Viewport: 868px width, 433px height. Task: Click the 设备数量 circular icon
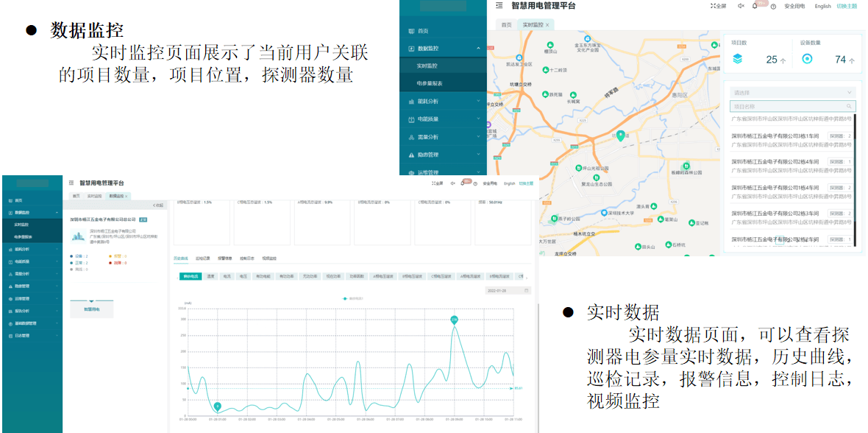pos(807,59)
